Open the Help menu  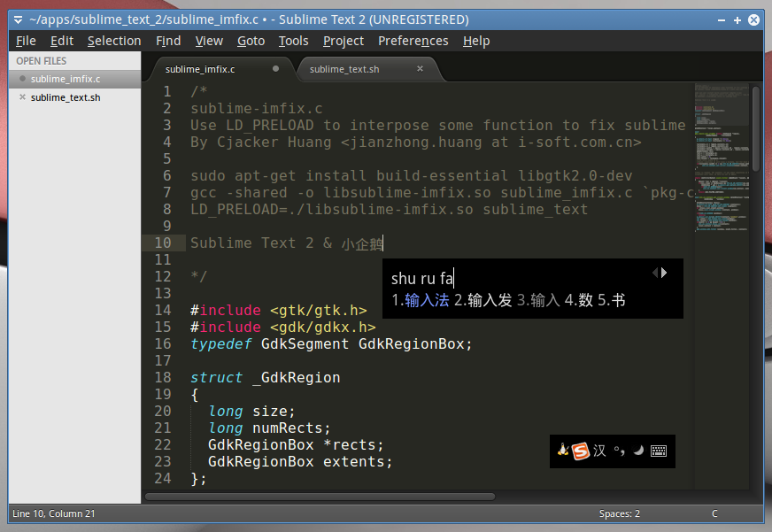[476, 41]
